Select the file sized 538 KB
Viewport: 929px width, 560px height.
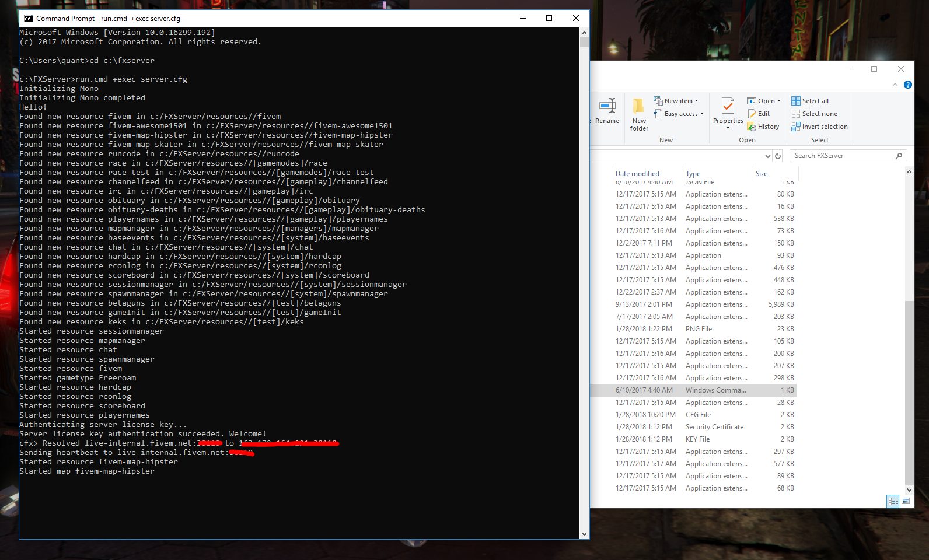coord(694,219)
